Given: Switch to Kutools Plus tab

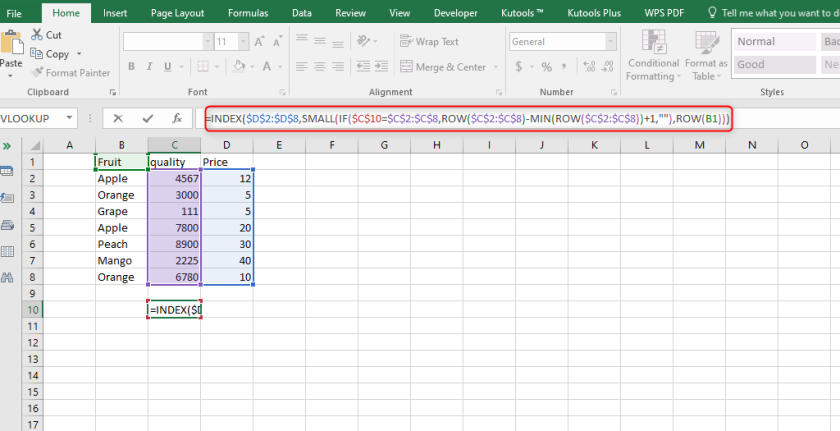Looking at the screenshot, I should pos(595,13).
